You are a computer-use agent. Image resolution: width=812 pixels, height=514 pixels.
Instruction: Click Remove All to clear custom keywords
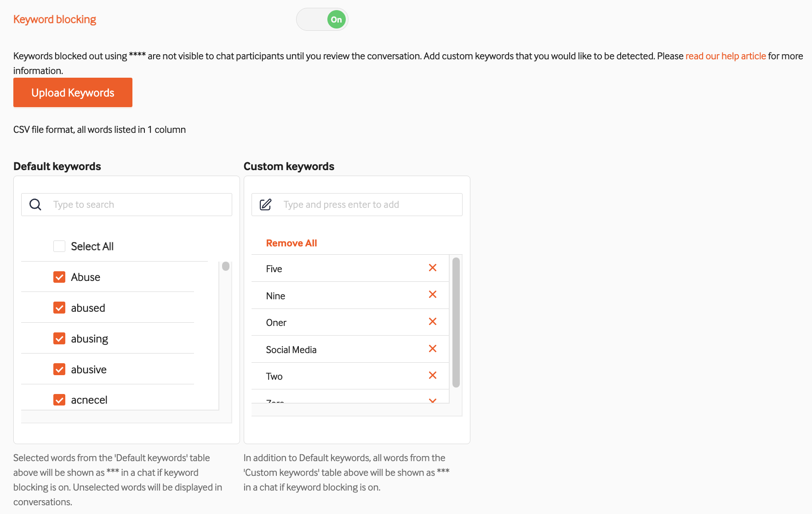pos(291,243)
